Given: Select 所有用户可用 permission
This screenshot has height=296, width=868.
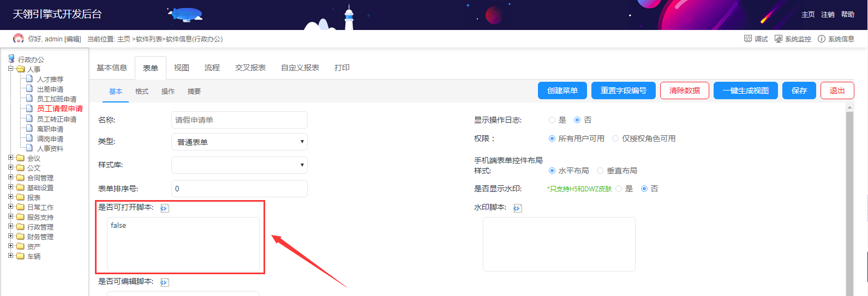Looking at the screenshot, I should click(552, 138).
